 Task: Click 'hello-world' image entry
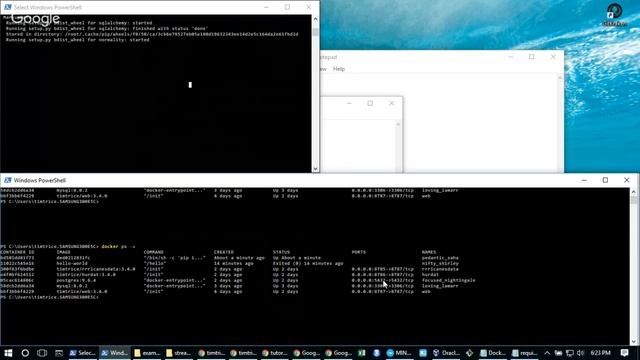pyautogui.click(x=72, y=264)
